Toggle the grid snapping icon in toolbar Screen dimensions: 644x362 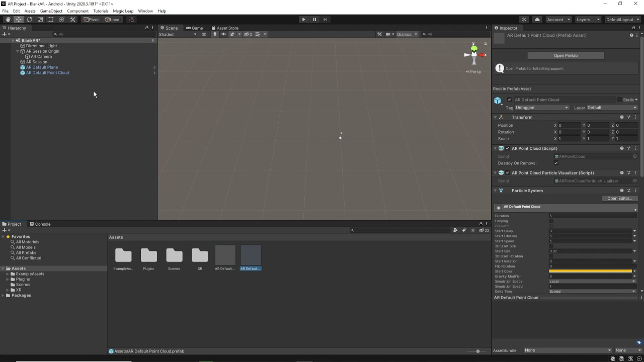[131, 20]
